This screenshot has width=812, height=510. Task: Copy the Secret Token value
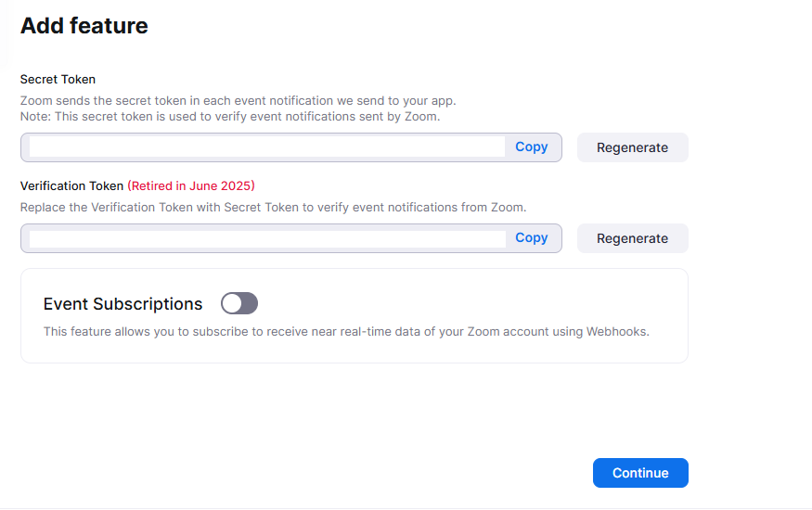[x=532, y=147]
